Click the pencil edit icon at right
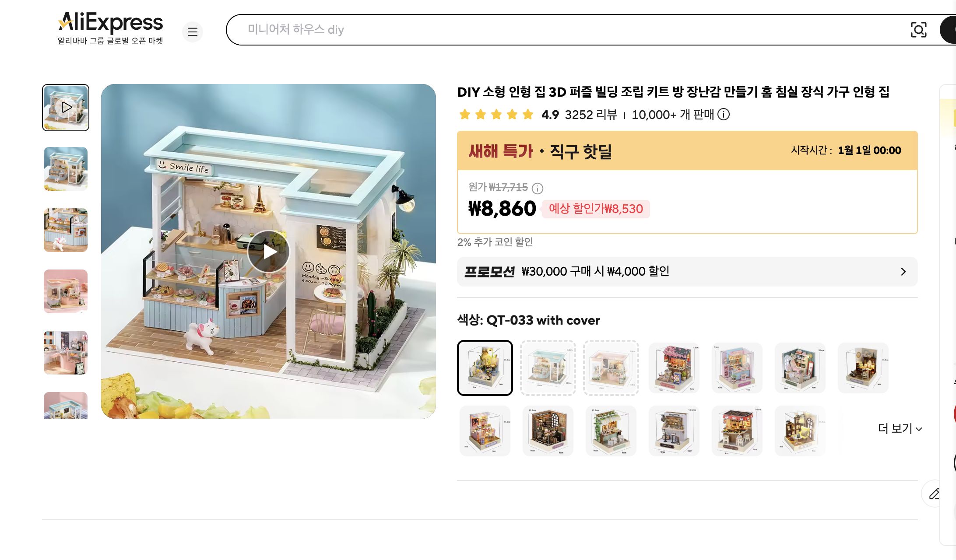 (934, 493)
